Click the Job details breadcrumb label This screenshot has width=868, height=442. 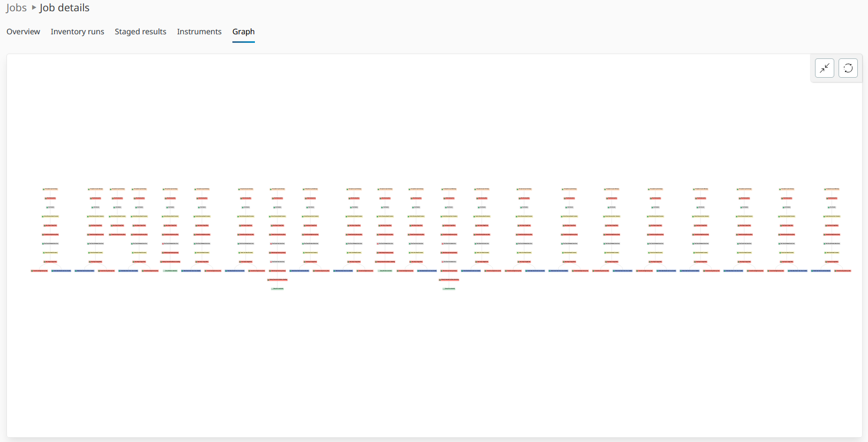pyautogui.click(x=64, y=8)
